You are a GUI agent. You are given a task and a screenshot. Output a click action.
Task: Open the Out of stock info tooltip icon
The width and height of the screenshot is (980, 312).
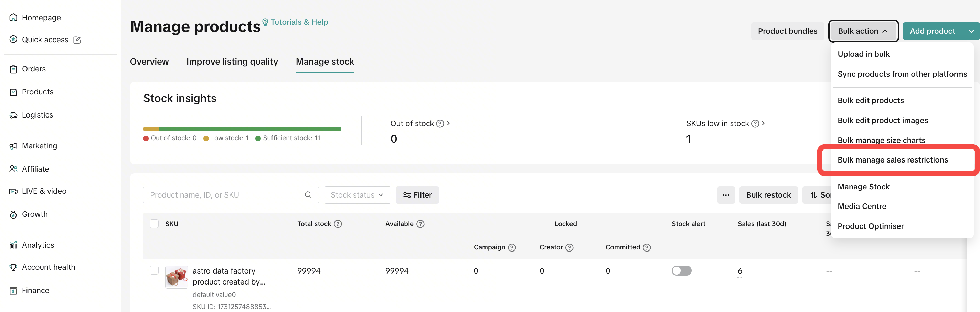tap(440, 124)
